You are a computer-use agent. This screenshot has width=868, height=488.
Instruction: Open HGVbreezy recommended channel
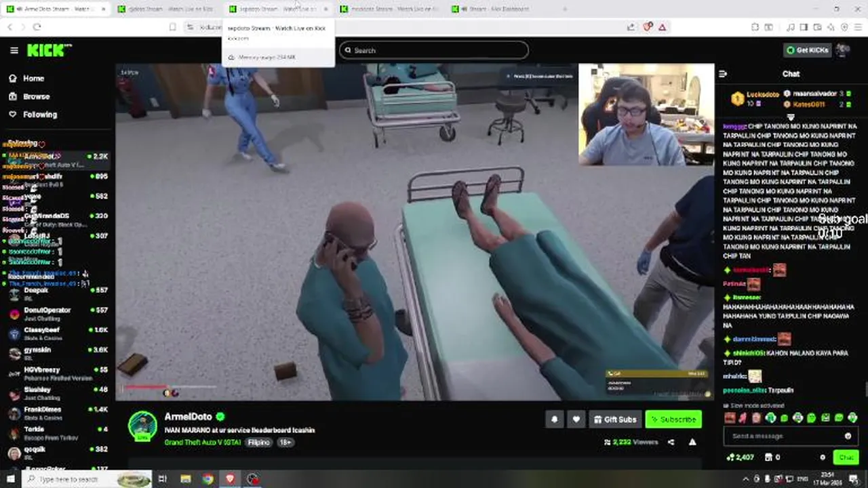[58, 373]
